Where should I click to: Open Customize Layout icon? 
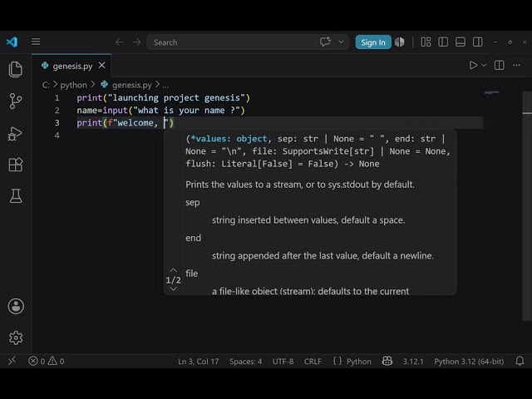426,42
